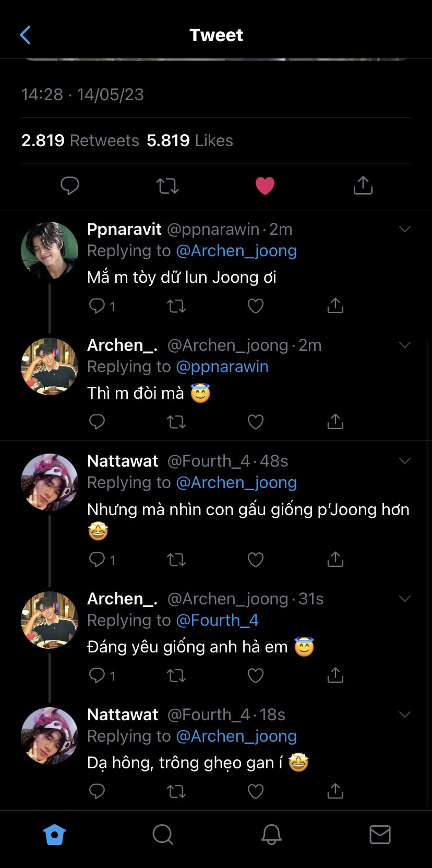
Task: Open replies on "Đáng yêu giống anh" tweet
Action: click(98, 675)
